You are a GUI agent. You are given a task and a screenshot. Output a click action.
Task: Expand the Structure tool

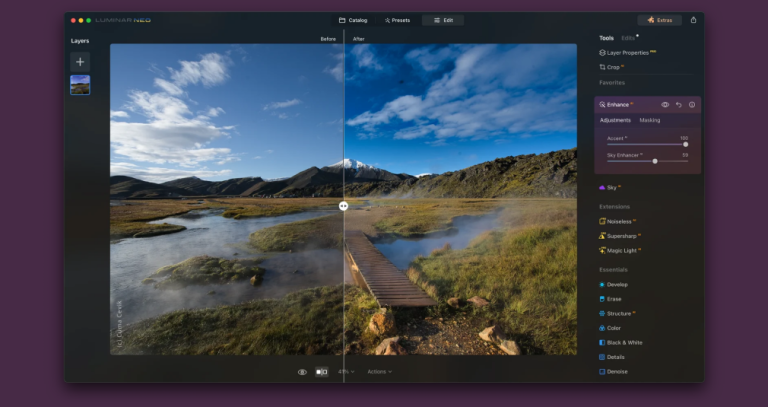pyautogui.click(x=617, y=313)
